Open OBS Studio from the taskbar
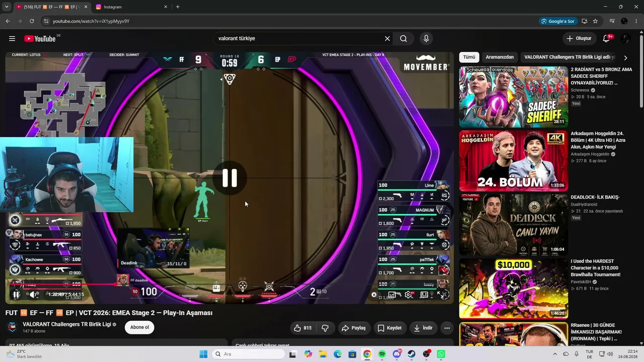 click(x=427, y=354)
